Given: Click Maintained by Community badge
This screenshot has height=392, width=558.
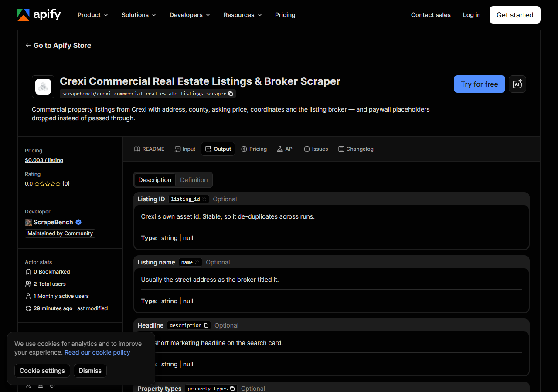Looking at the screenshot, I should click(60, 233).
